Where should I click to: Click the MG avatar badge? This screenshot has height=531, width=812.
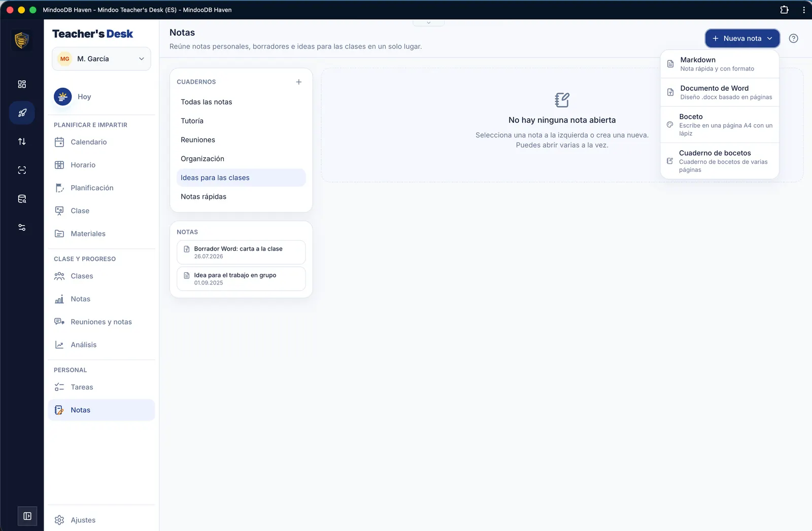pyautogui.click(x=65, y=59)
